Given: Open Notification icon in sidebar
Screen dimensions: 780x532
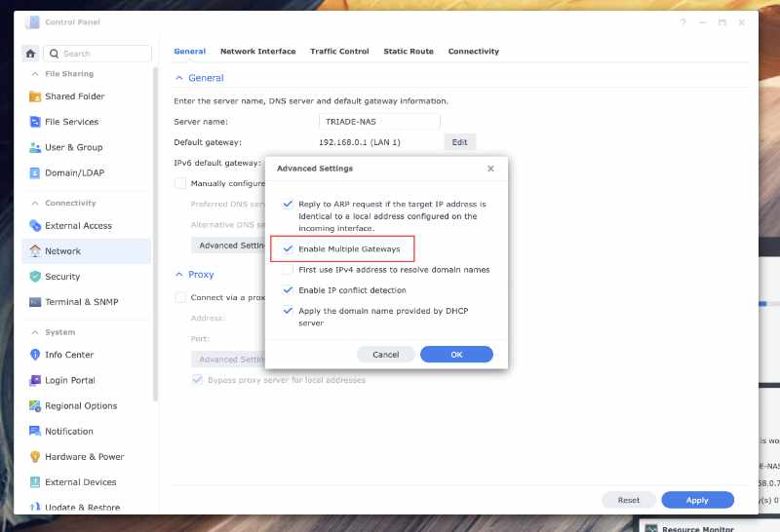Looking at the screenshot, I should (x=35, y=431).
